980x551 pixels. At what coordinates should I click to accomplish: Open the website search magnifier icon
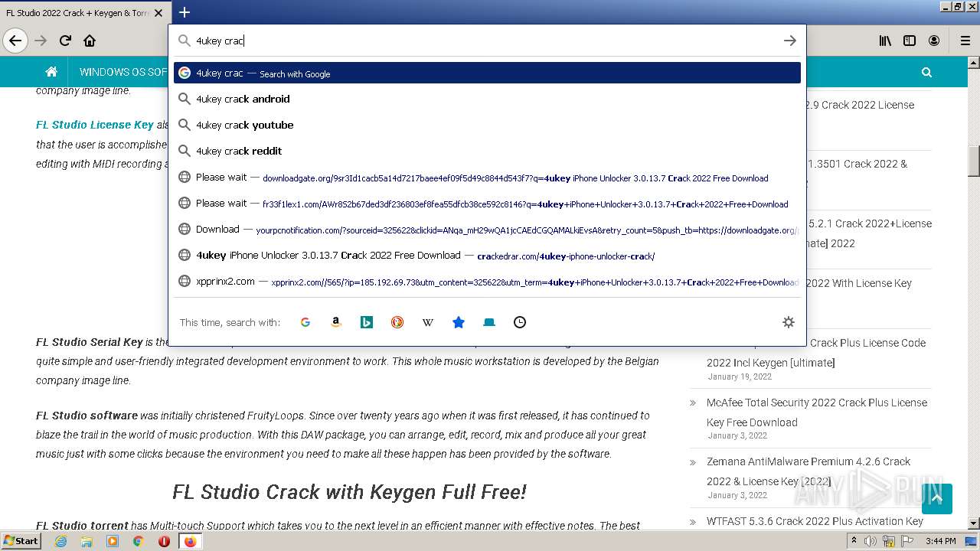[x=927, y=72]
